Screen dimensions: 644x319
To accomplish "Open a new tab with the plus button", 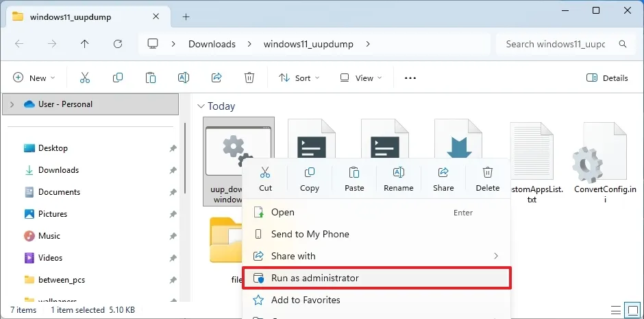I will pyautogui.click(x=186, y=17).
